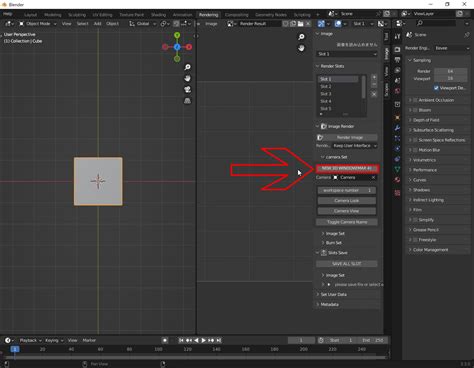Screen dimensions: 474x368
Task: Expand the Depth of Field panel
Action: (426, 120)
